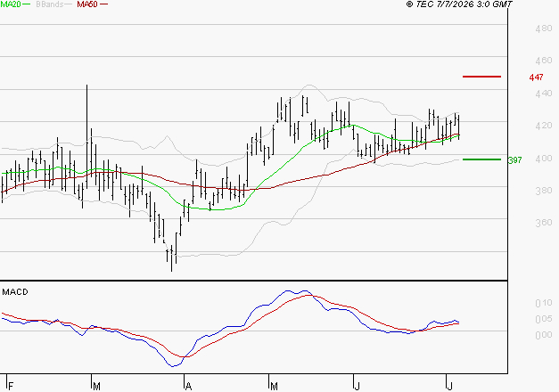Click the last J month marker on axis

[450, 386]
